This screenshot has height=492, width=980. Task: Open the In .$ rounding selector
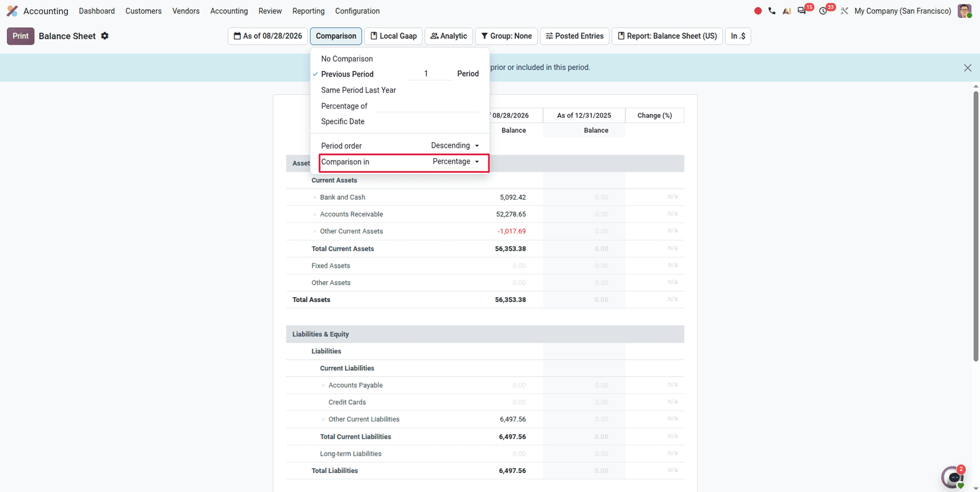pyautogui.click(x=738, y=36)
